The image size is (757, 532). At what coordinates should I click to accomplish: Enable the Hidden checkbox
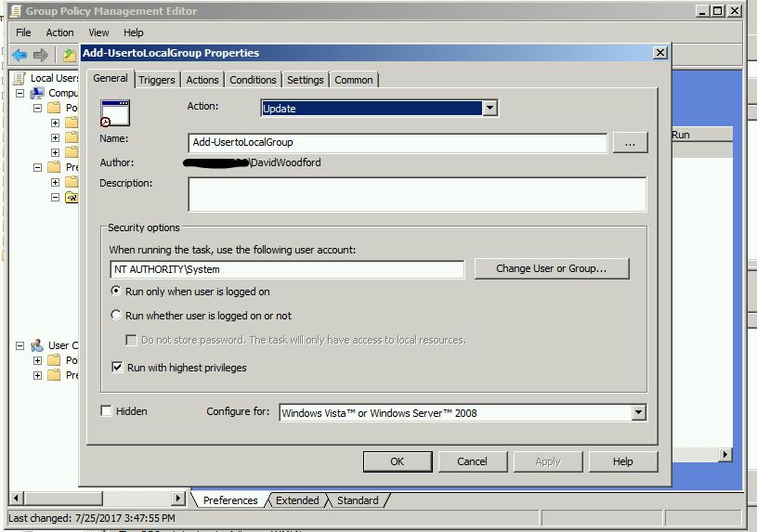click(x=106, y=410)
